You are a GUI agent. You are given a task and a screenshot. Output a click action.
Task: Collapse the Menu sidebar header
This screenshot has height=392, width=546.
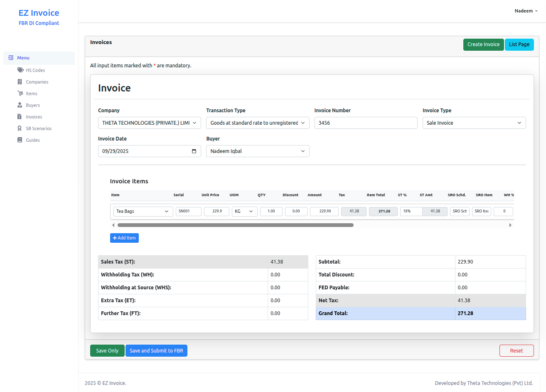coord(39,58)
